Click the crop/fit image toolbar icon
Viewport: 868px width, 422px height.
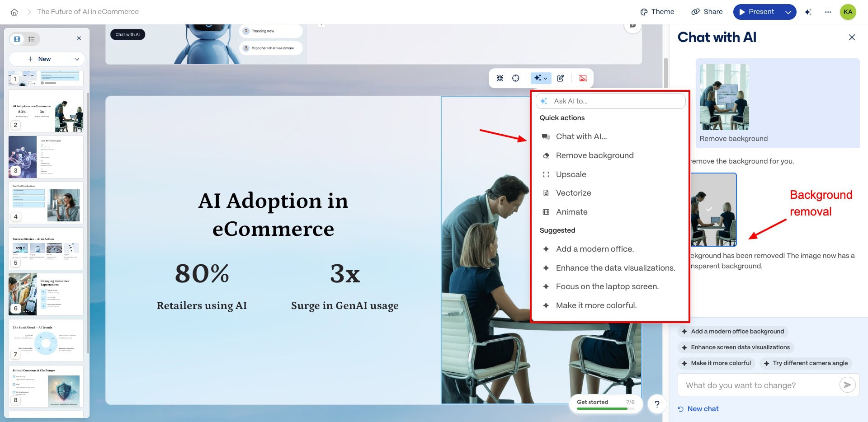[500, 78]
